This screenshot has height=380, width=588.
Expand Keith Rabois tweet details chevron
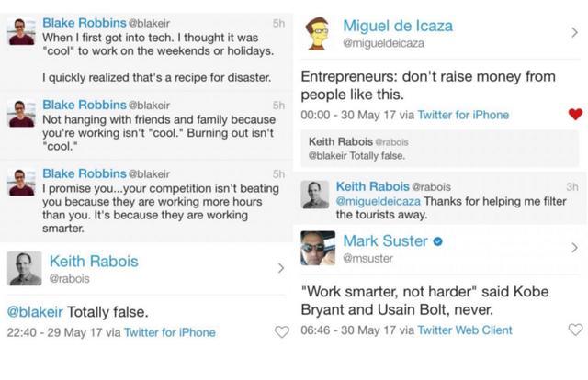tap(280, 268)
